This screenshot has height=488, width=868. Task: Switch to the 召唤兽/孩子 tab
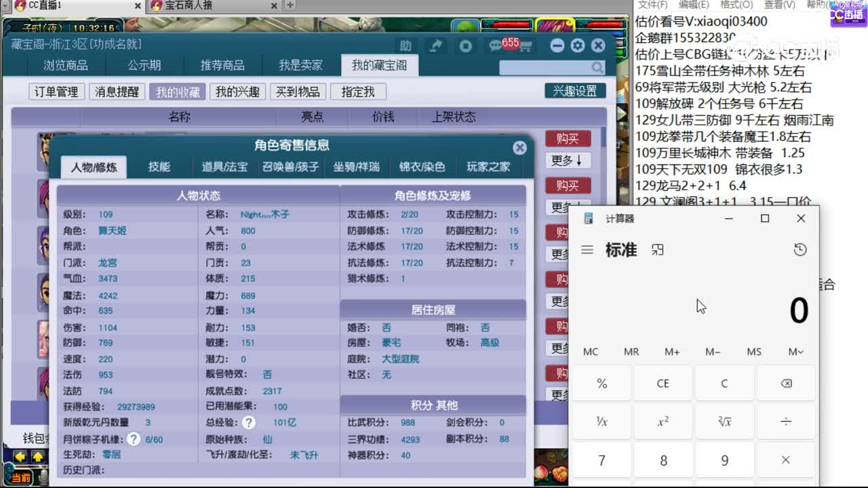coord(291,167)
